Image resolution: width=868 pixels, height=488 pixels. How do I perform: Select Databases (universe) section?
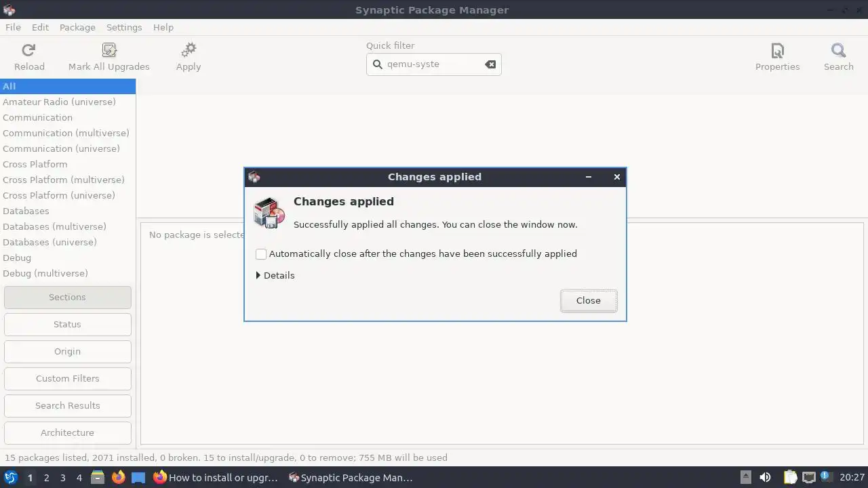coord(68,242)
